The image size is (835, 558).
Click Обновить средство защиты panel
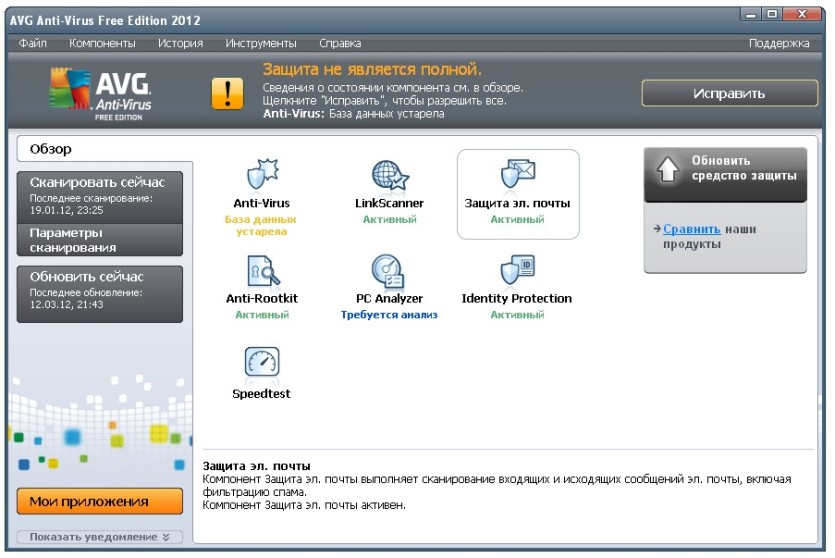pyautogui.click(x=725, y=175)
